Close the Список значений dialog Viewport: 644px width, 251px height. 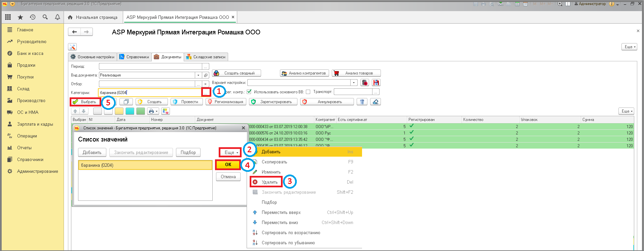[x=243, y=128]
